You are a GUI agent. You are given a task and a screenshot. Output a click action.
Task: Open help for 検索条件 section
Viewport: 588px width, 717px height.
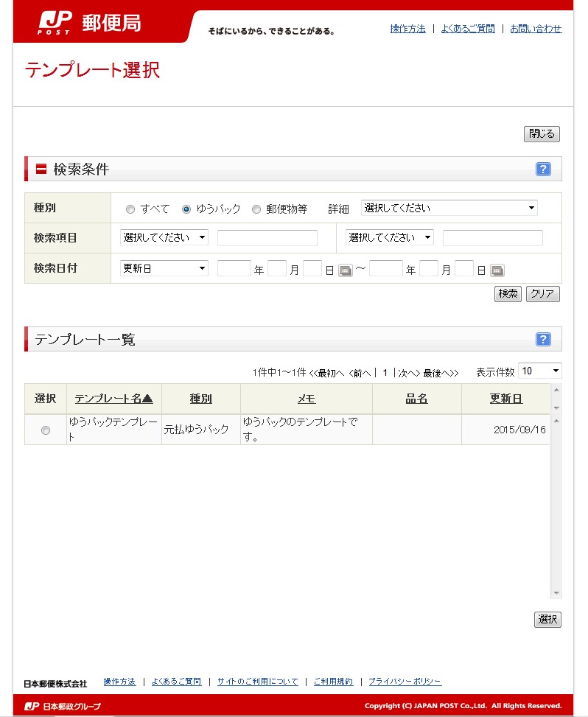(543, 169)
